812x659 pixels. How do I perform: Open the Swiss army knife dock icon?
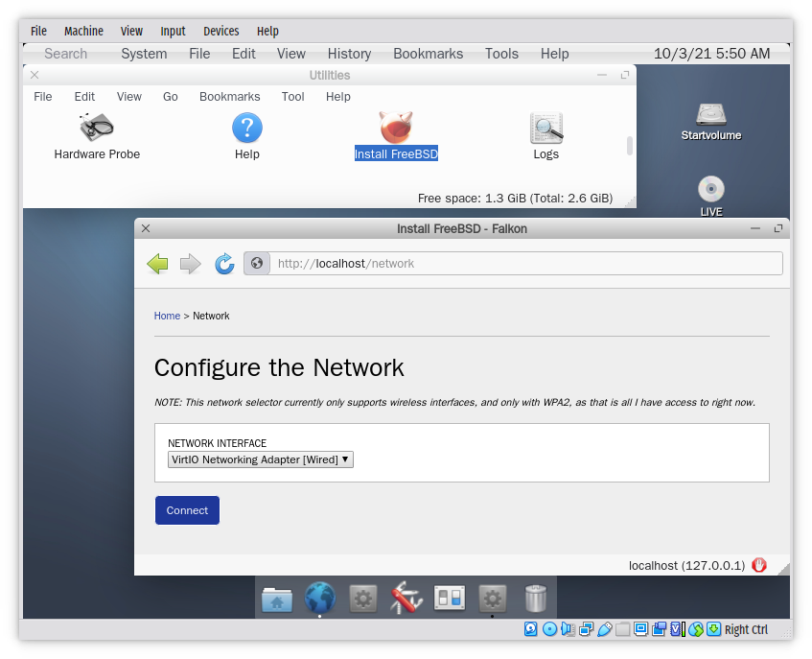coord(407,599)
